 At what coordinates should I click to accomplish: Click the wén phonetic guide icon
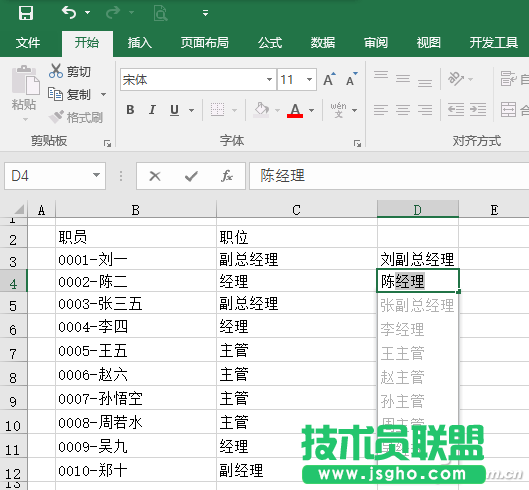point(338,110)
